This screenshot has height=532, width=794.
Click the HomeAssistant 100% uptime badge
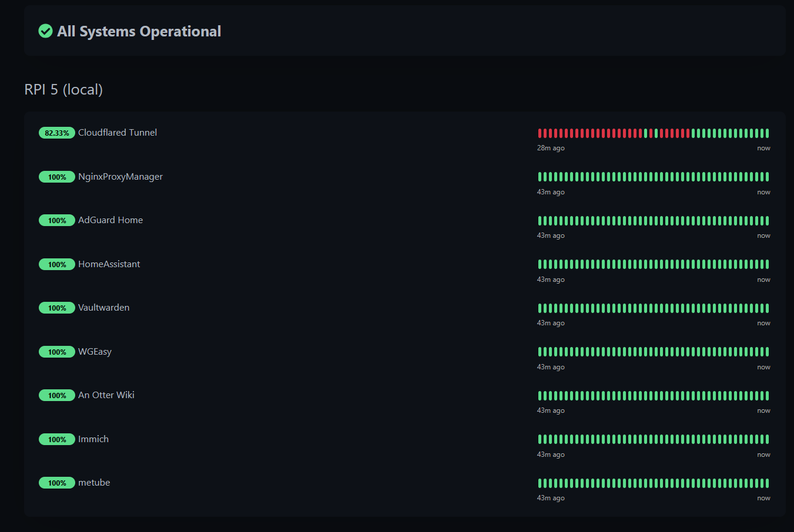point(57,264)
